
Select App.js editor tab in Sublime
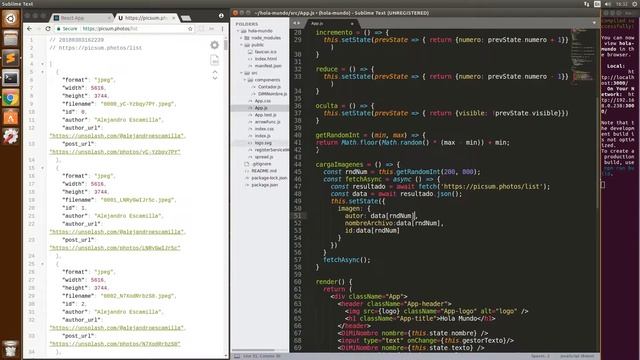(x=331, y=24)
